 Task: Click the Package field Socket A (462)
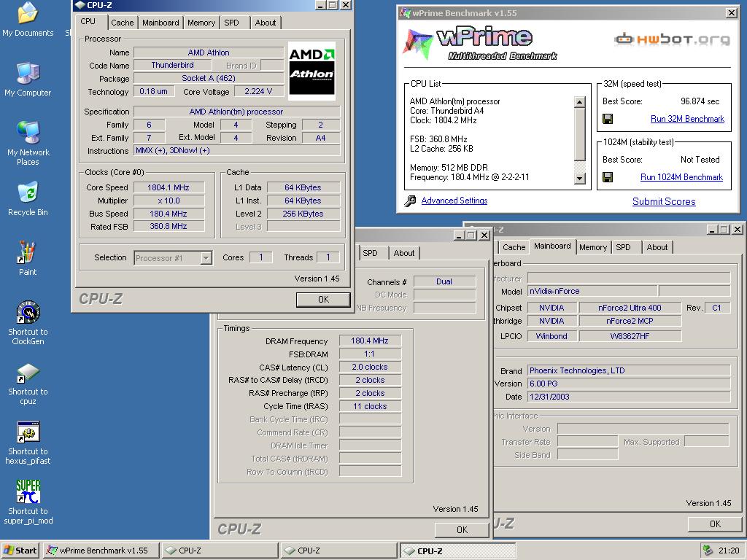coord(209,79)
